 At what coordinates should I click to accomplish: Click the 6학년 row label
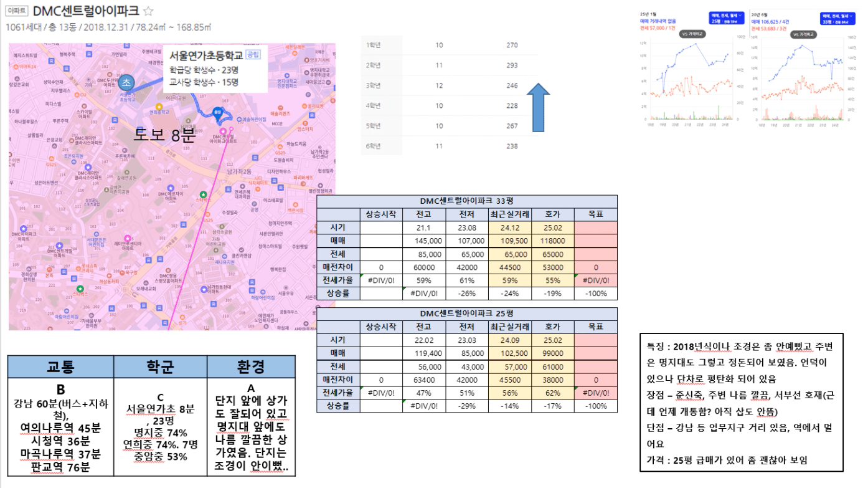point(374,145)
